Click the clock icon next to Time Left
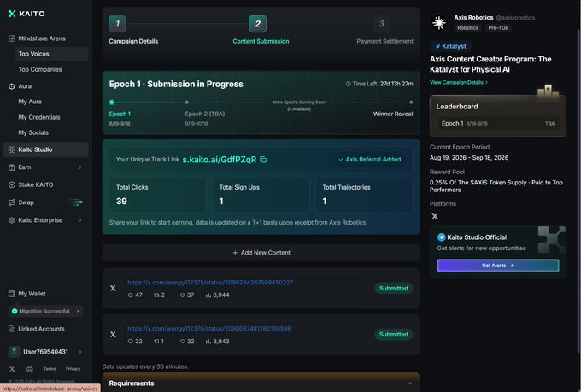The height and width of the screenshot is (392, 581). [x=348, y=84]
